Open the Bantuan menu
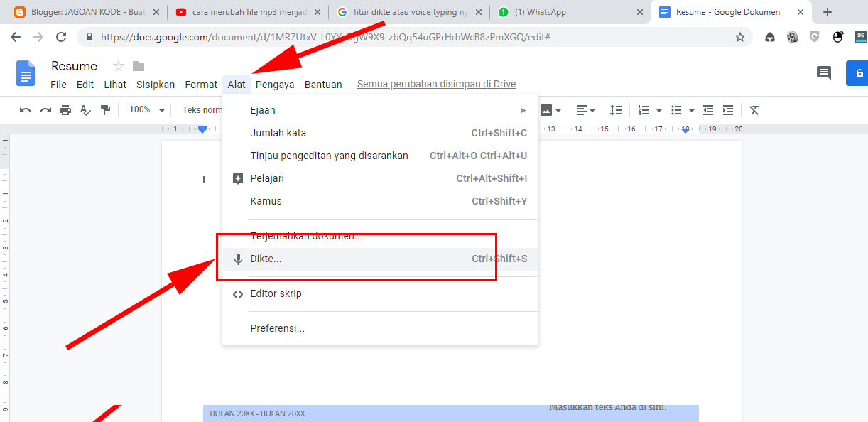Viewport: 868px width, 422px height. [323, 85]
